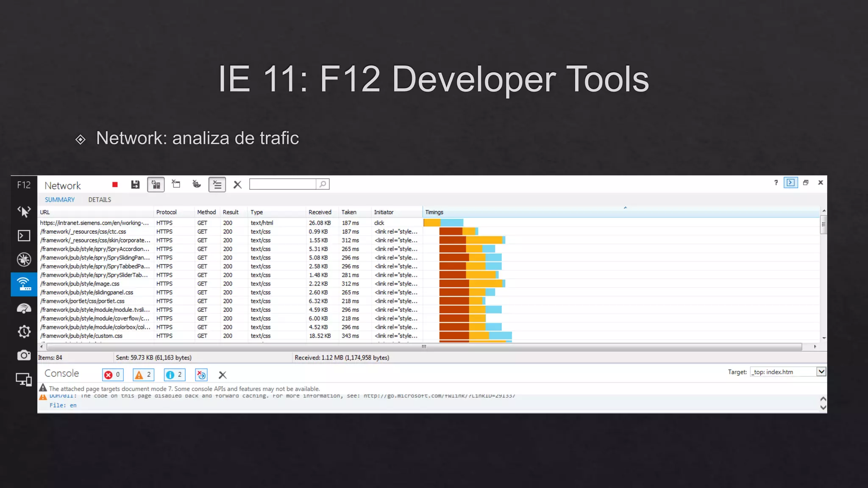Click the network search input field
This screenshot has width=868, height=488.
click(283, 184)
